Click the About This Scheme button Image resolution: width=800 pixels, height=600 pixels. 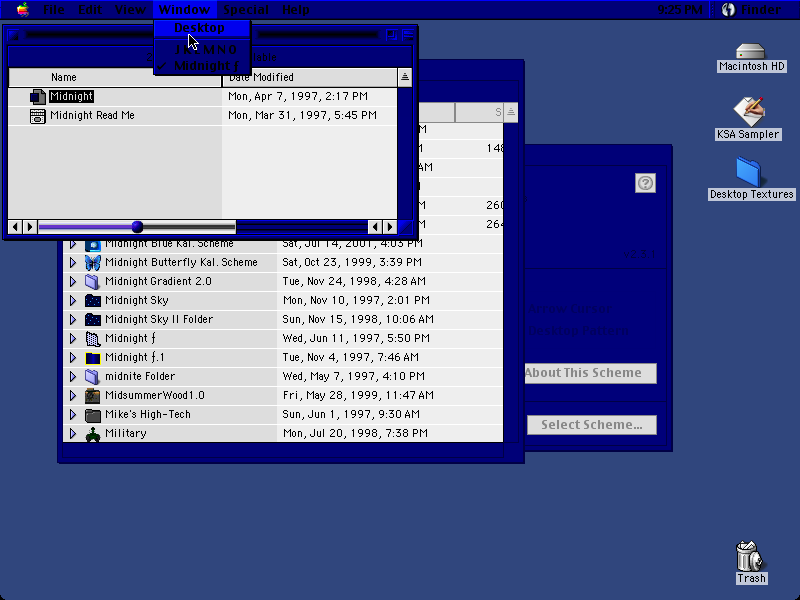[591, 373]
